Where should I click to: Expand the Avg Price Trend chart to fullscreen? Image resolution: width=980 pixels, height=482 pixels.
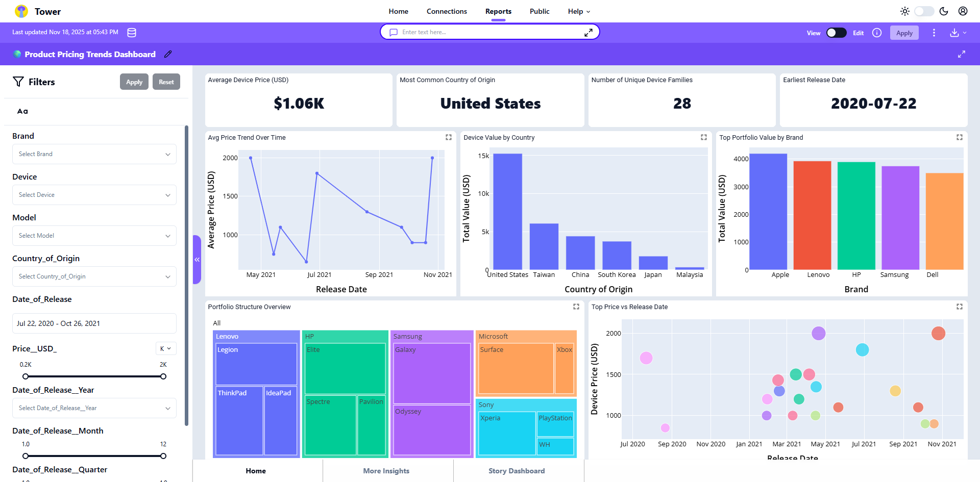point(449,137)
